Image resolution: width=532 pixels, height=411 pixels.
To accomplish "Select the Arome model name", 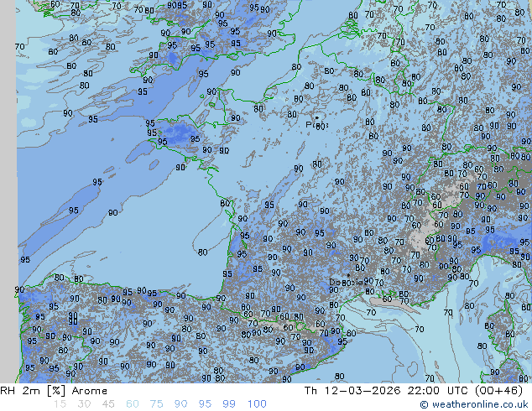I will (89, 391).
